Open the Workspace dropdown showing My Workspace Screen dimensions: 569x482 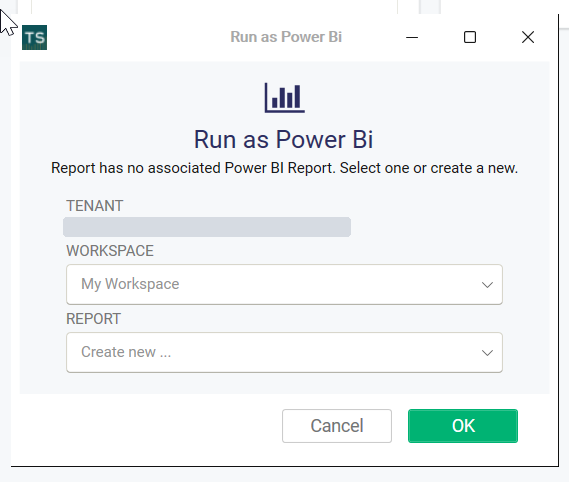[x=284, y=284]
